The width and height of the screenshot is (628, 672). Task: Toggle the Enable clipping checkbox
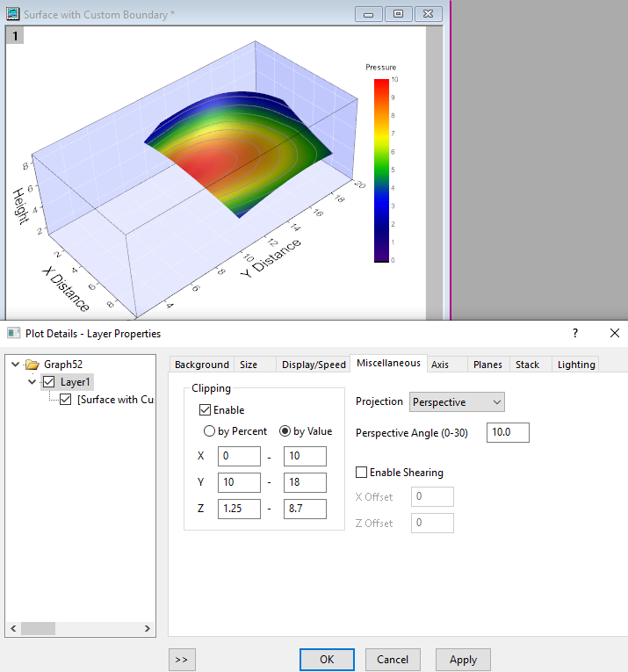click(x=206, y=410)
